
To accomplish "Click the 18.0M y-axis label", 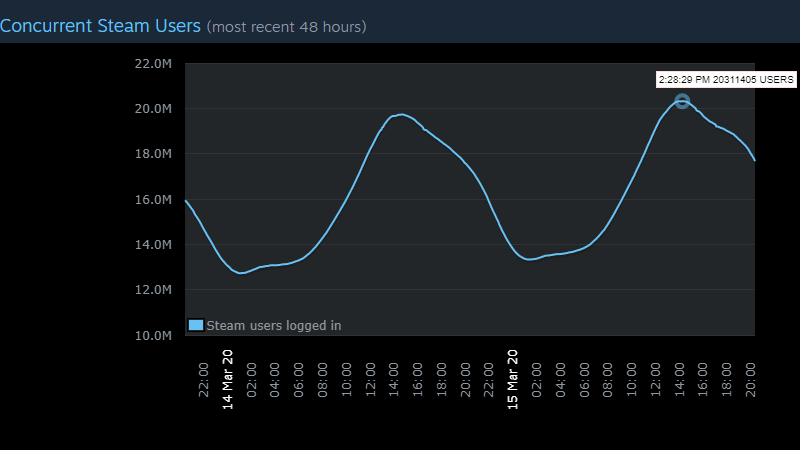I will click(153, 154).
